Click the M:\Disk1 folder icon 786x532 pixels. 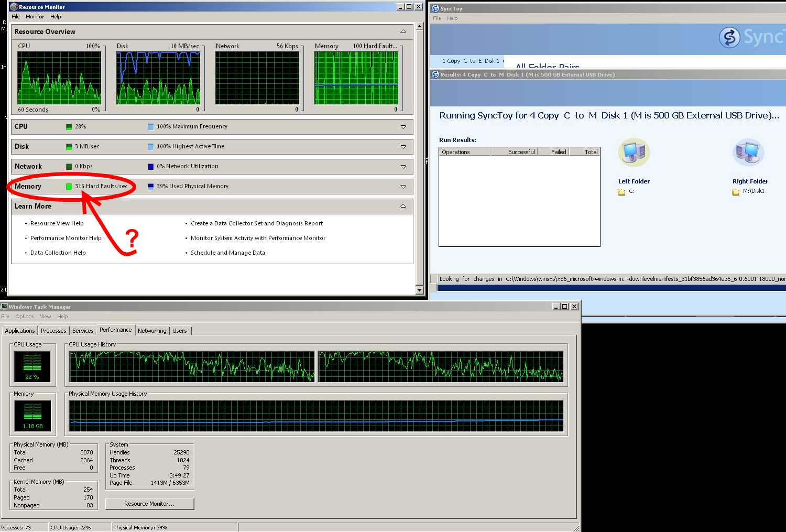(x=736, y=192)
